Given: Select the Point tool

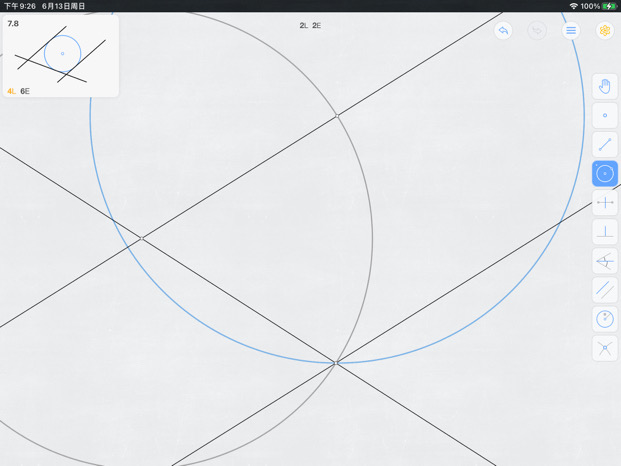Looking at the screenshot, I should [x=605, y=115].
